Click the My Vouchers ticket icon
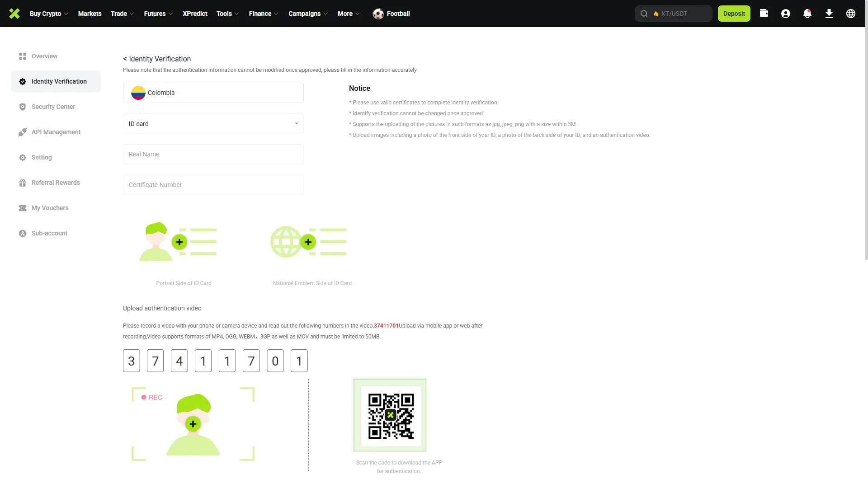The image size is (868, 488). [x=23, y=208]
